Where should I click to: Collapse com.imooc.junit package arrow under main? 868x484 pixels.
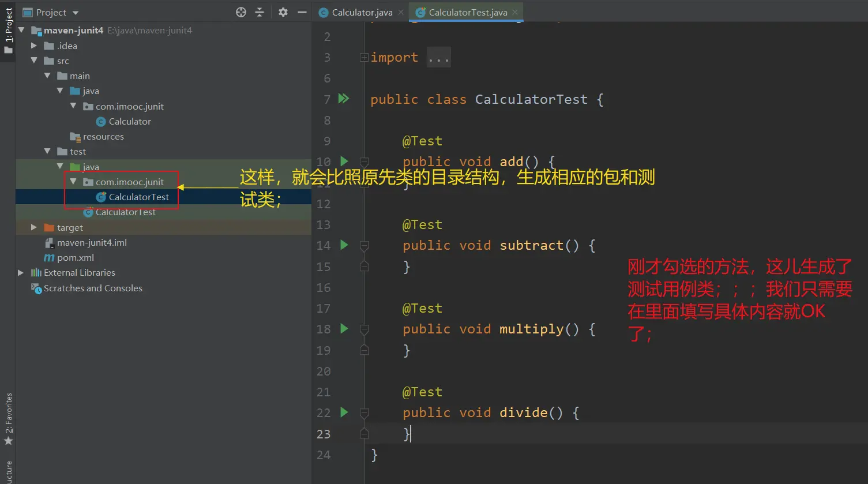click(x=73, y=106)
